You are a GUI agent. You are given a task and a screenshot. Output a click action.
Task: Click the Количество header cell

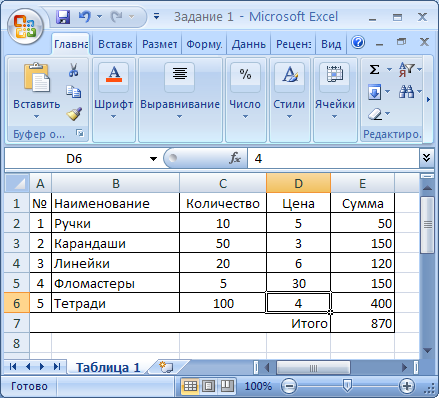tap(223, 203)
